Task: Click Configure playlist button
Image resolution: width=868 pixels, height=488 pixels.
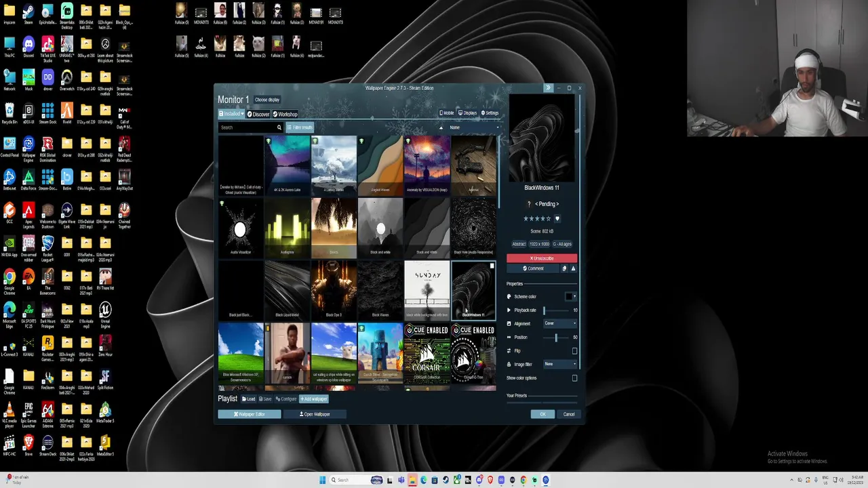Action: (285, 399)
